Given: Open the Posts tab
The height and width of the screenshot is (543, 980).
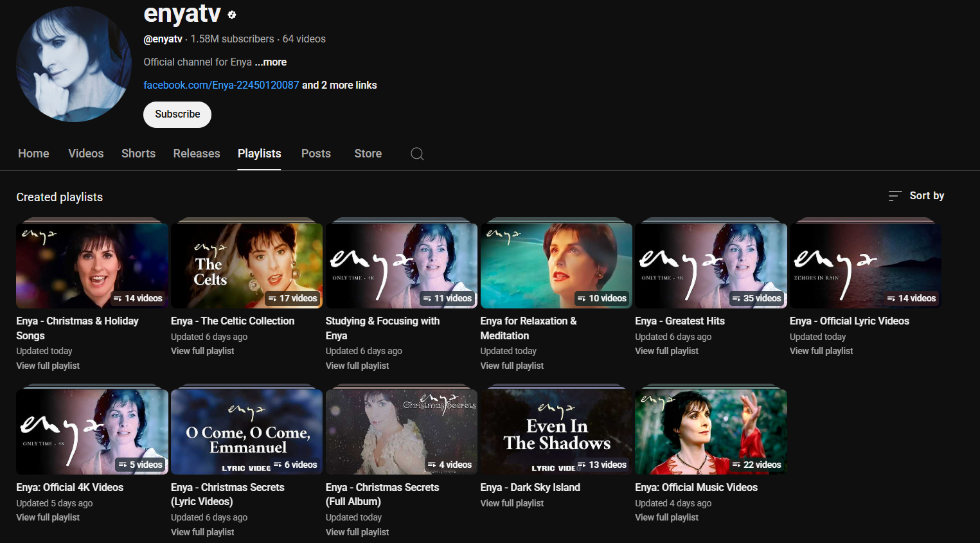Looking at the screenshot, I should click(x=316, y=154).
